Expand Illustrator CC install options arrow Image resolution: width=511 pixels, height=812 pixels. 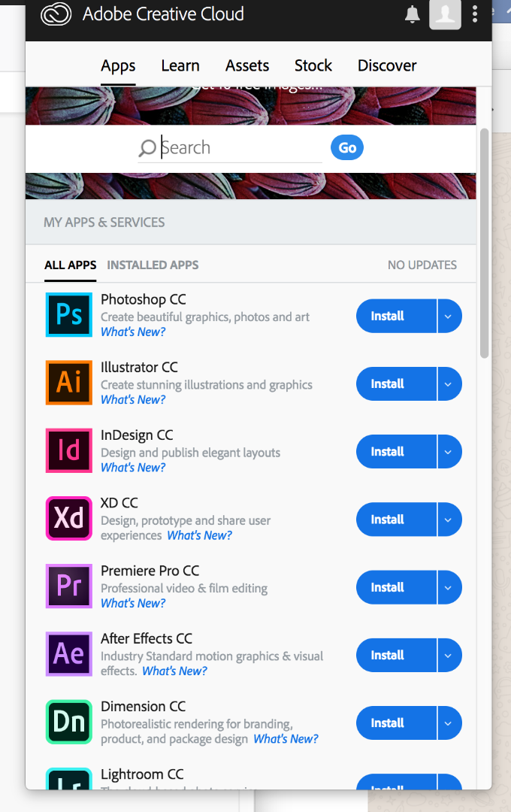pyautogui.click(x=449, y=383)
